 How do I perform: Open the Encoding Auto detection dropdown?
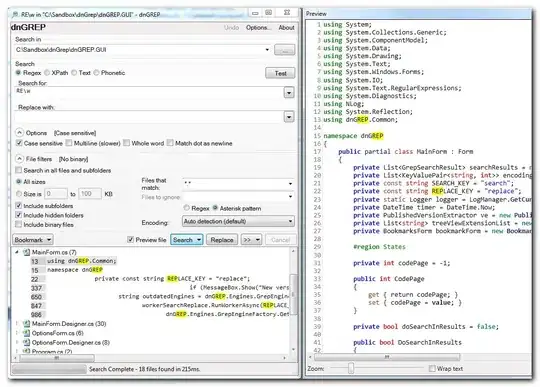pyautogui.click(x=238, y=221)
